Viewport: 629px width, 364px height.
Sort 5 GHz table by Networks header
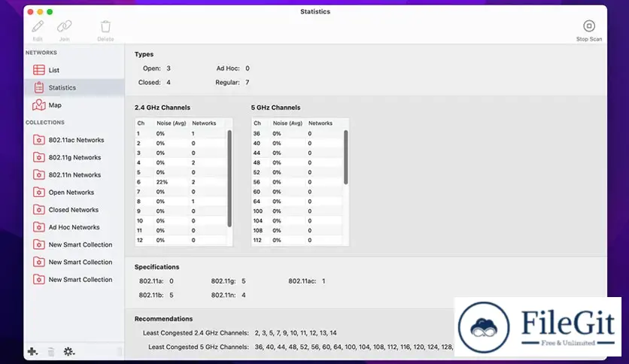pos(320,123)
